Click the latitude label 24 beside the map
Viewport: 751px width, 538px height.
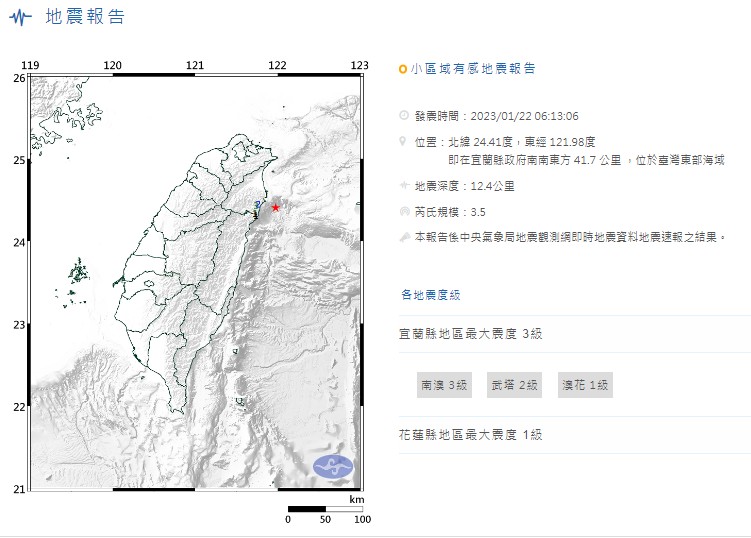19,243
